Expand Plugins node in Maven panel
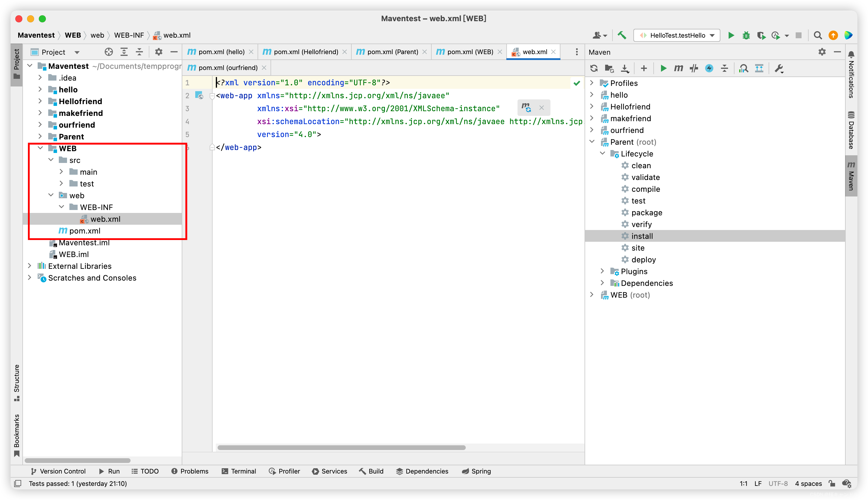Image resolution: width=868 pixels, height=500 pixels. (x=602, y=271)
